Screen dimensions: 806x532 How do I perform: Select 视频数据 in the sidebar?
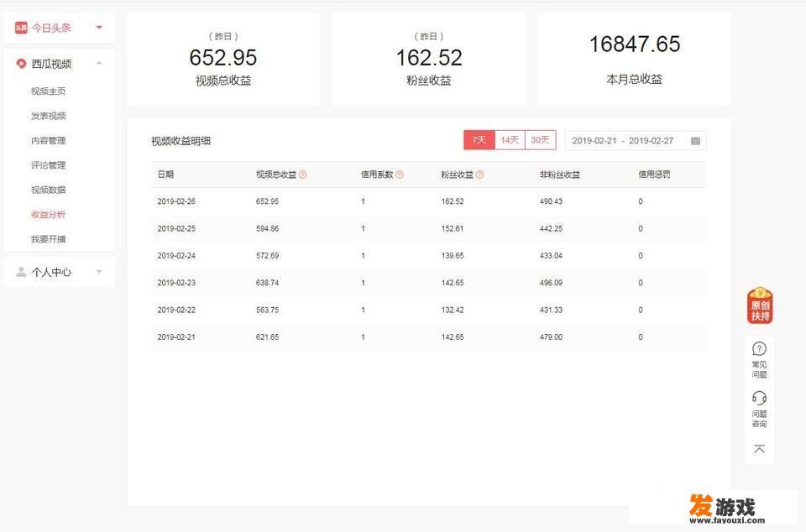coord(49,190)
